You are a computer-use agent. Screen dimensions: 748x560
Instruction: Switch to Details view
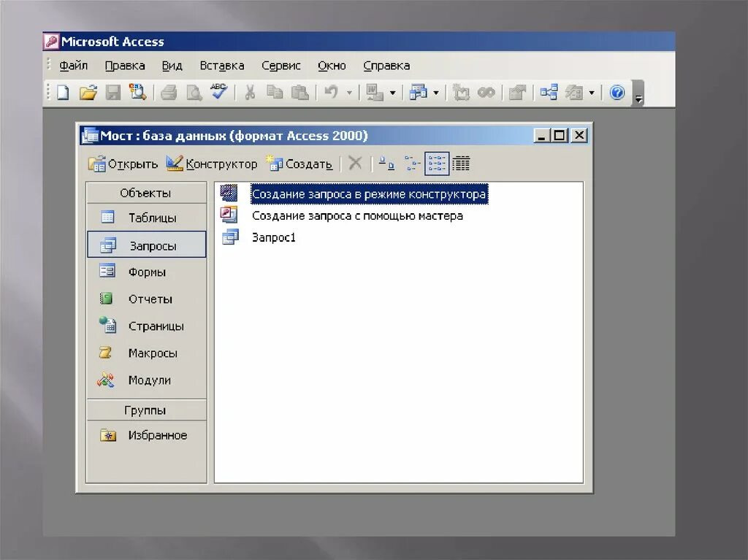pos(461,164)
